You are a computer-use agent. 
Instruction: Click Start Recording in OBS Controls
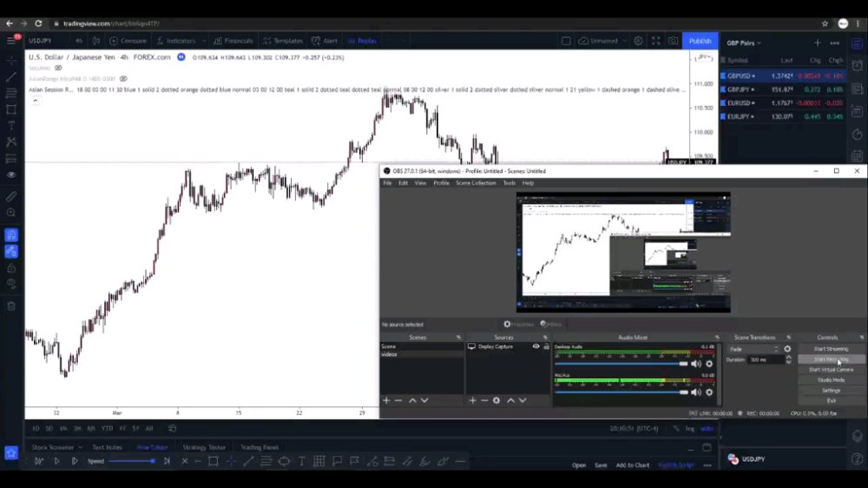[x=831, y=359]
